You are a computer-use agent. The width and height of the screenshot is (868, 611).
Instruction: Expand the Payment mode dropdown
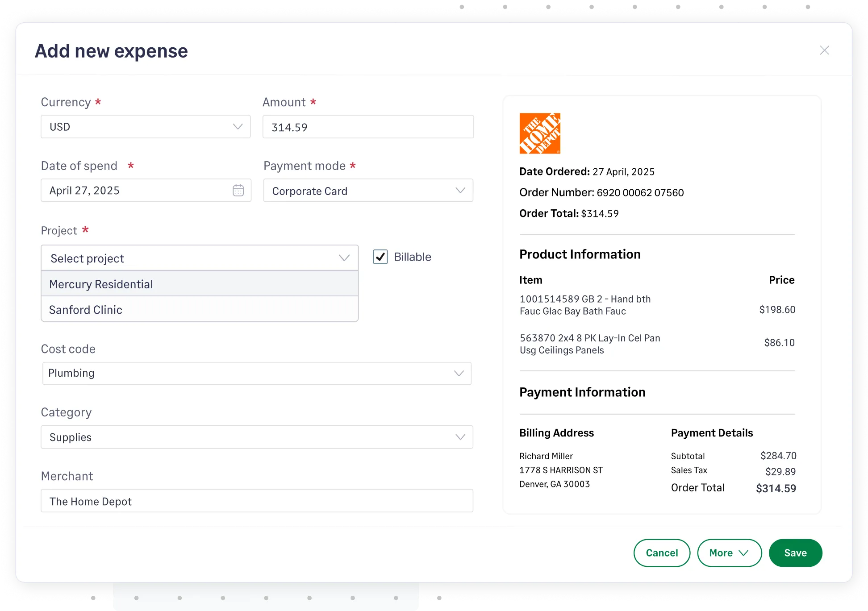(x=368, y=191)
